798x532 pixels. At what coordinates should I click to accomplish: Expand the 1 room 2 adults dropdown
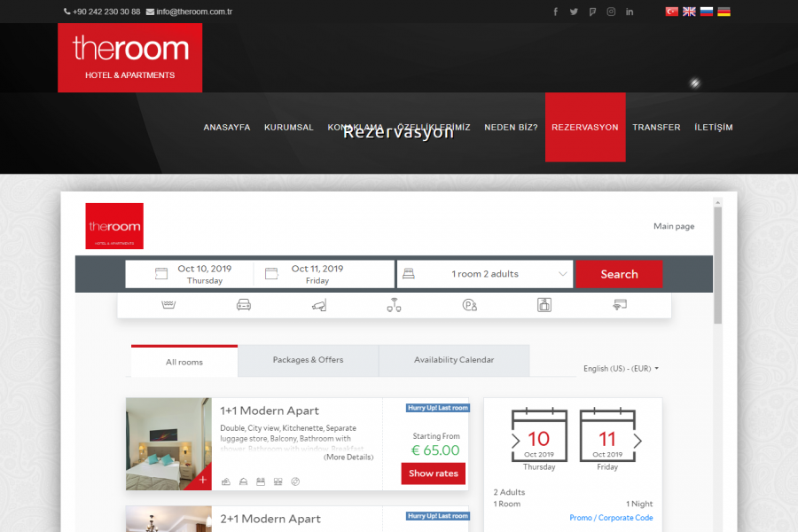485,274
